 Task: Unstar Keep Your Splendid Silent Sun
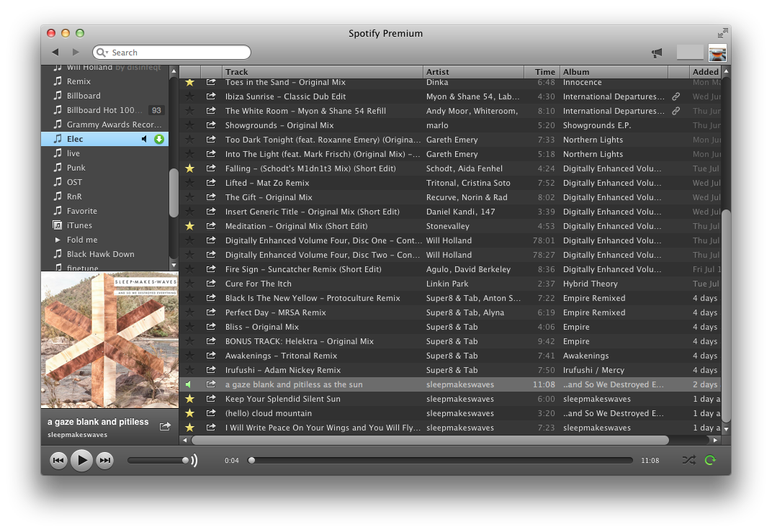(189, 399)
